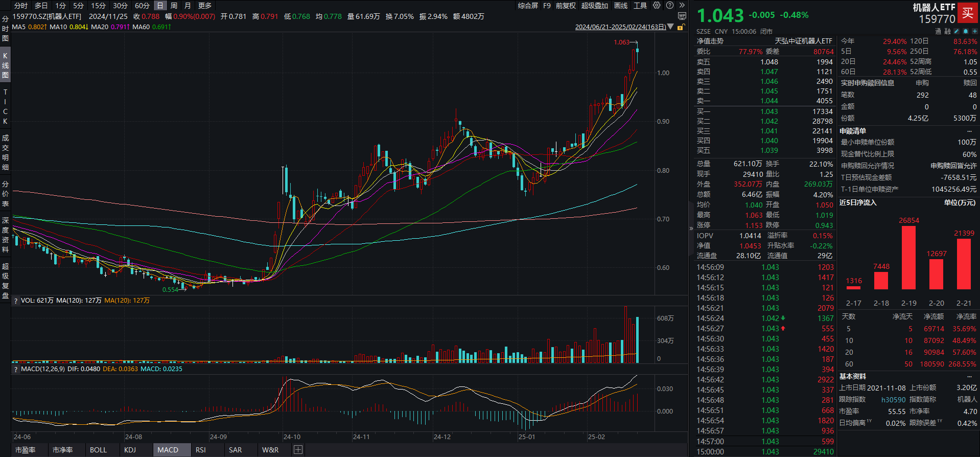980x457 pixels.
Task: Toggle 超级叠加 overlay option
Action: (x=594, y=6)
